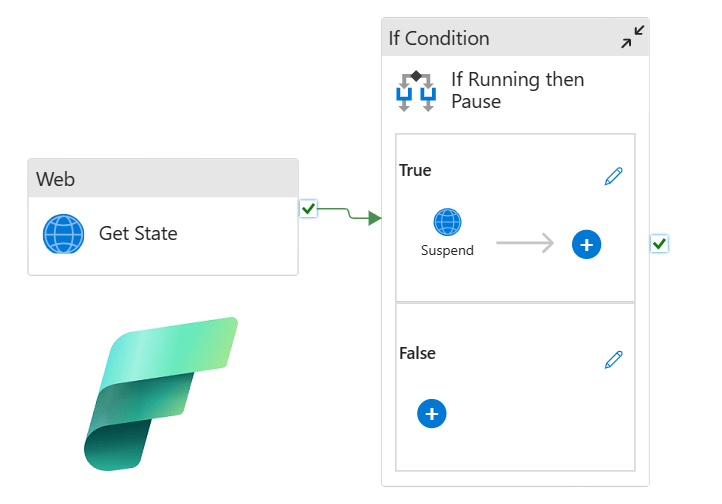Click the If Condition branching icon
The image size is (722, 504).
coord(416,91)
